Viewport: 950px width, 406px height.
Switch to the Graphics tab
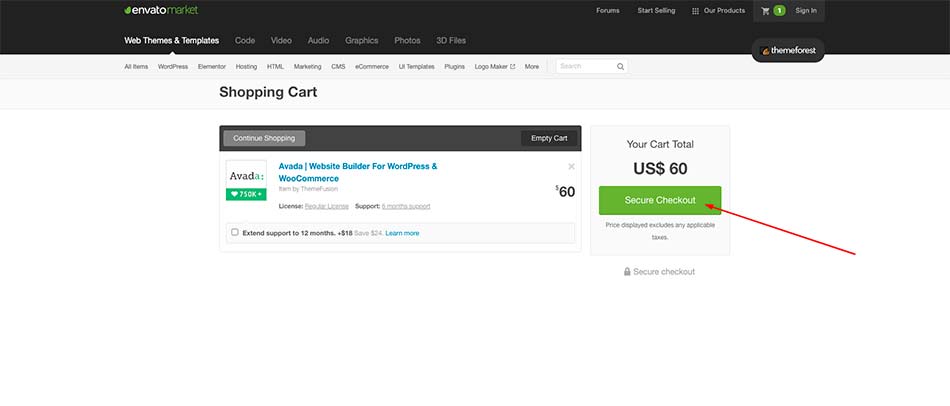coord(362,41)
